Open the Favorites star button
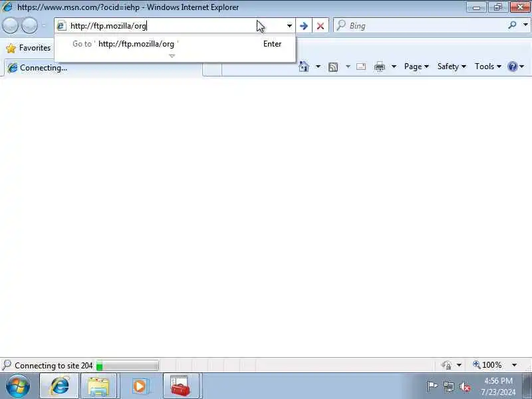Image resolution: width=532 pixels, height=399 pixels. (29, 48)
